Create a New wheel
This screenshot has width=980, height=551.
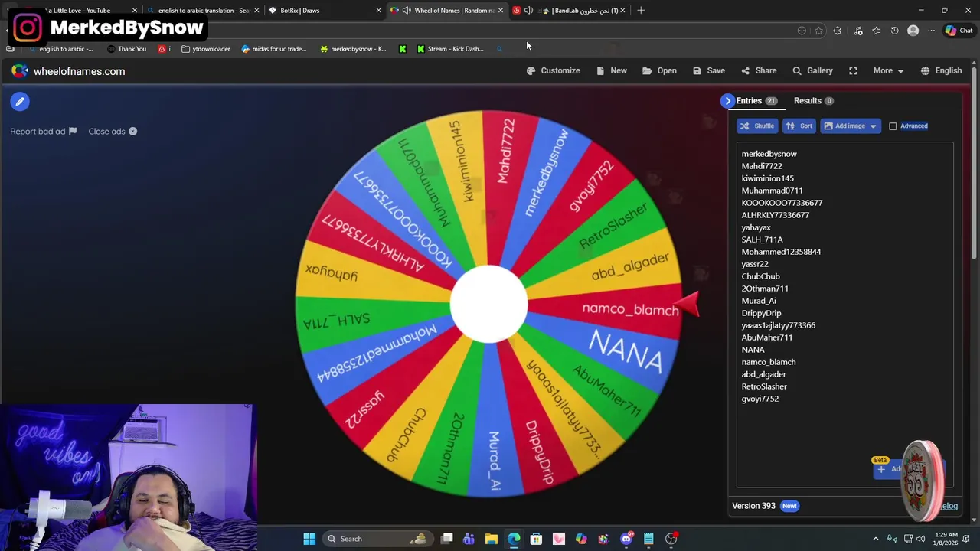tap(612, 70)
